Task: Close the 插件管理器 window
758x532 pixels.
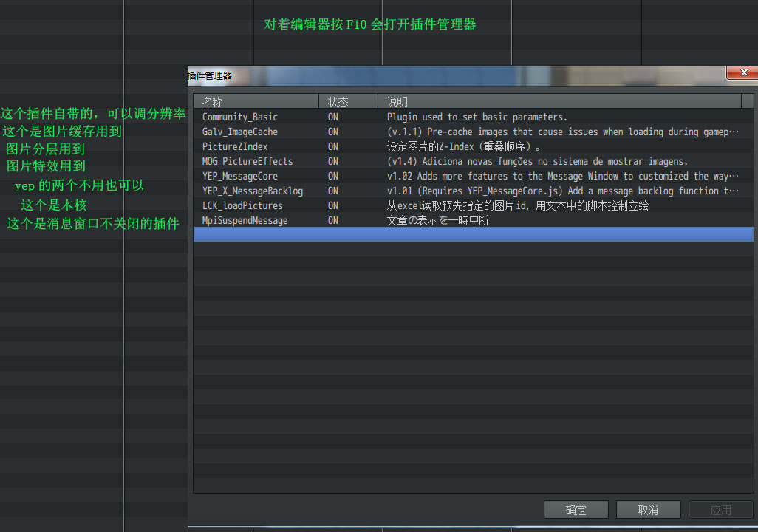Action: point(743,72)
